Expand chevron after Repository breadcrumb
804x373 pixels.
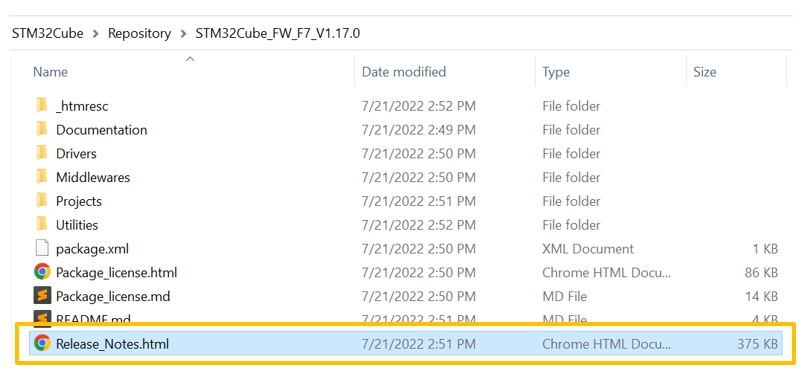[184, 34]
